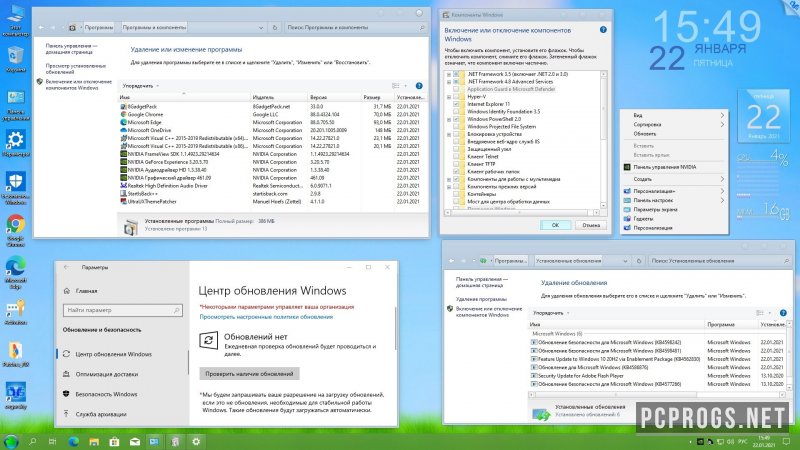The width and height of the screenshot is (800, 450).
Task: Enable Windows Identity Foundation 3.5 checkbox
Action: pos(457,111)
